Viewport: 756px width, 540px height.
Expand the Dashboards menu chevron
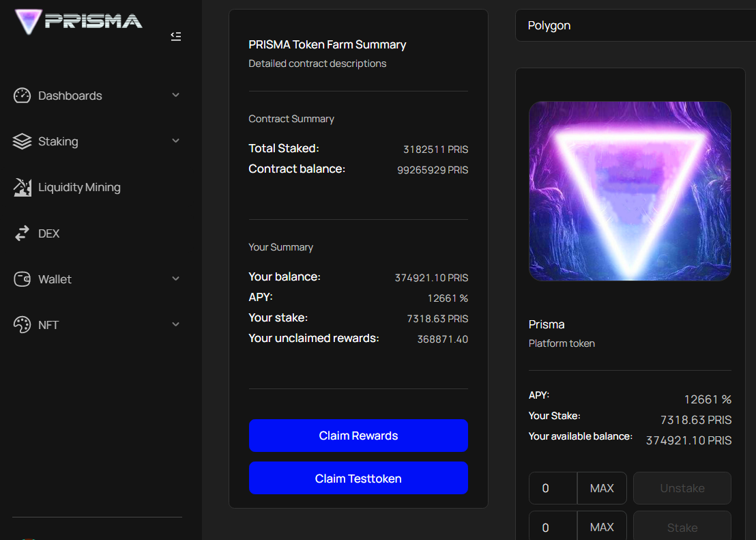pos(176,96)
